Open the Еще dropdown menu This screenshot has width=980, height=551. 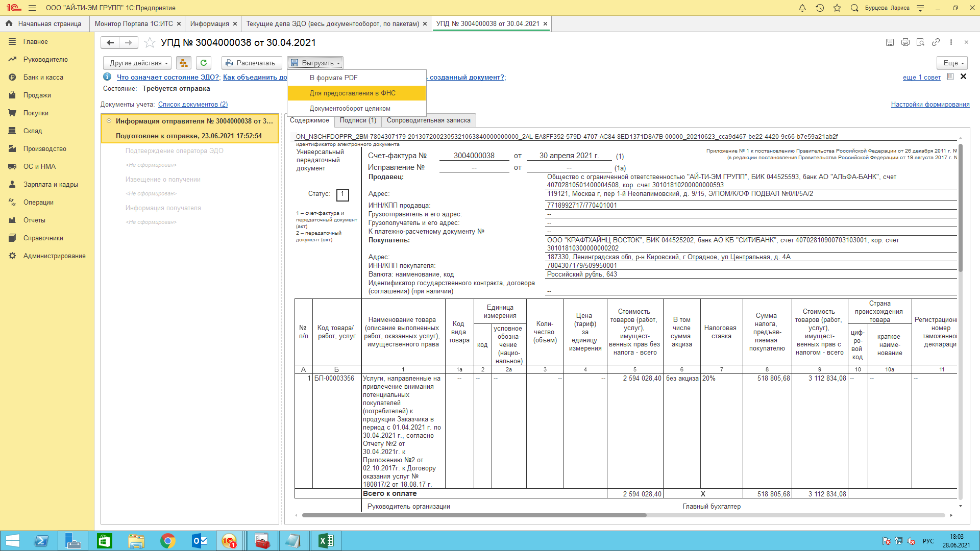click(952, 63)
